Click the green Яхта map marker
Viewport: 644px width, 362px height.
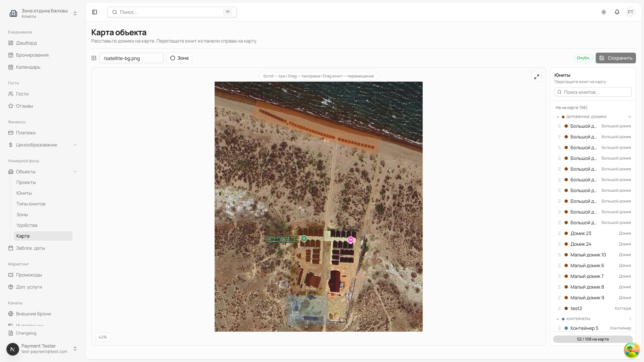304,238
